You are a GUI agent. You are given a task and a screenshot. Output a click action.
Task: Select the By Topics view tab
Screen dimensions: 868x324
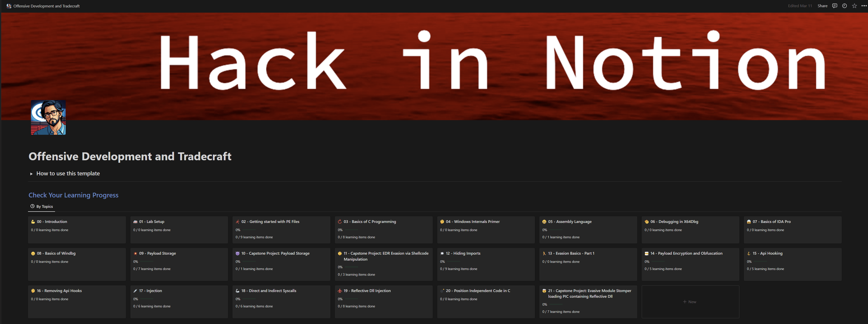coord(41,206)
